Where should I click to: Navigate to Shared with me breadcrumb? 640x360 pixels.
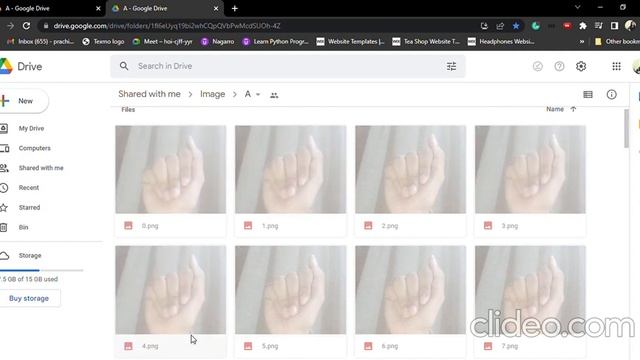[x=149, y=94]
